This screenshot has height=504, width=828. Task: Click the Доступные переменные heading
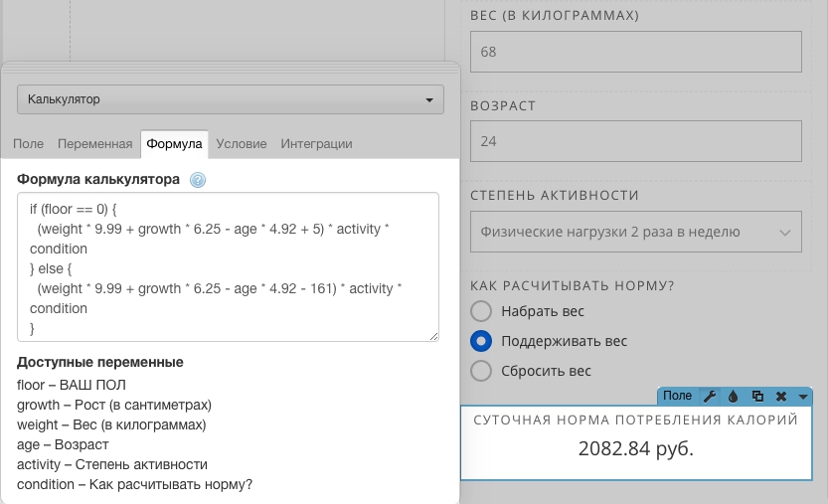100,363
